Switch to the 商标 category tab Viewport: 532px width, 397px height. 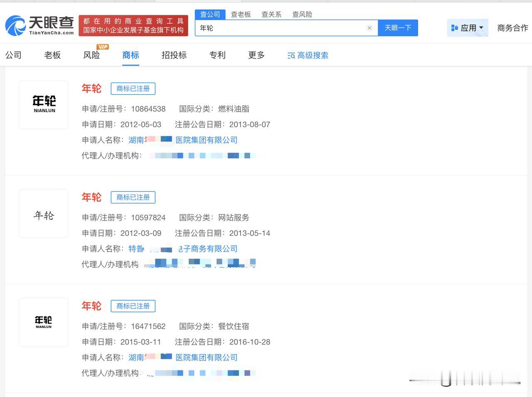131,55
